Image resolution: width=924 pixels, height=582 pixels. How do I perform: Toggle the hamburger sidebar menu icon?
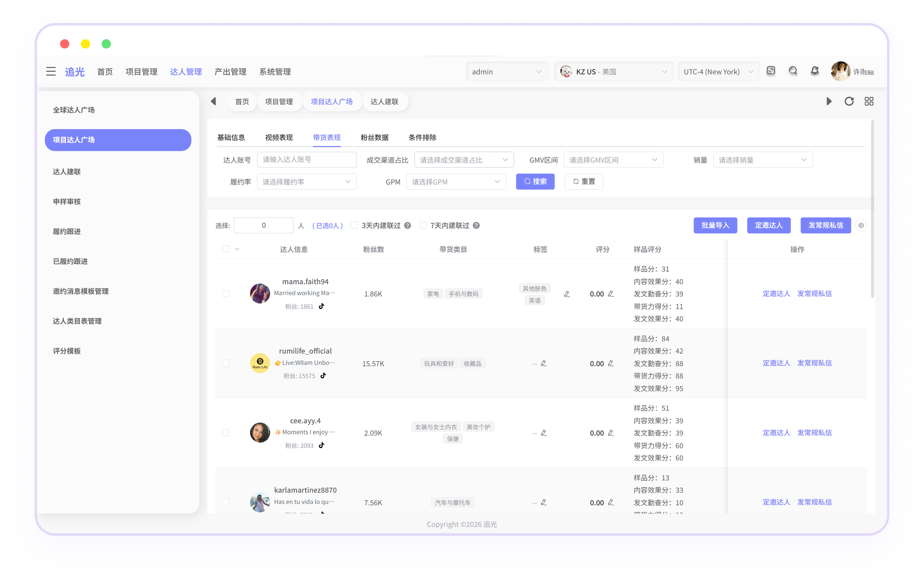click(51, 71)
